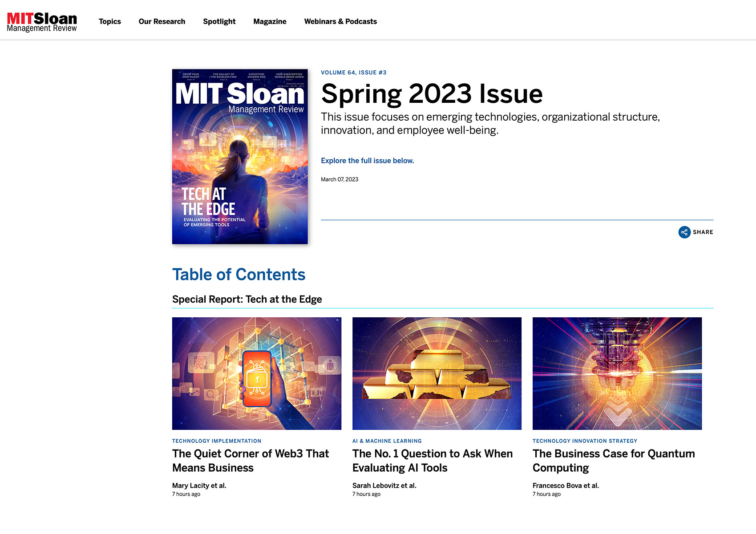The width and height of the screenshot is (756, 534).
Task: Open the Topics menu
Action: point(110,21)
